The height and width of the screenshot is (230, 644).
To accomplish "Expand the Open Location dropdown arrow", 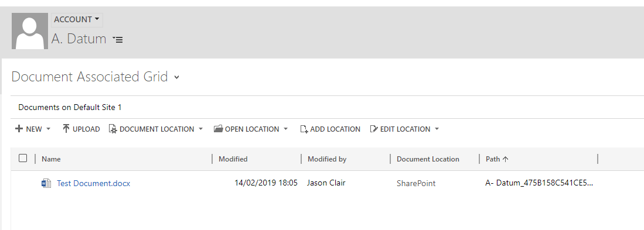I will pyautogui.click(x=285, y=129).
